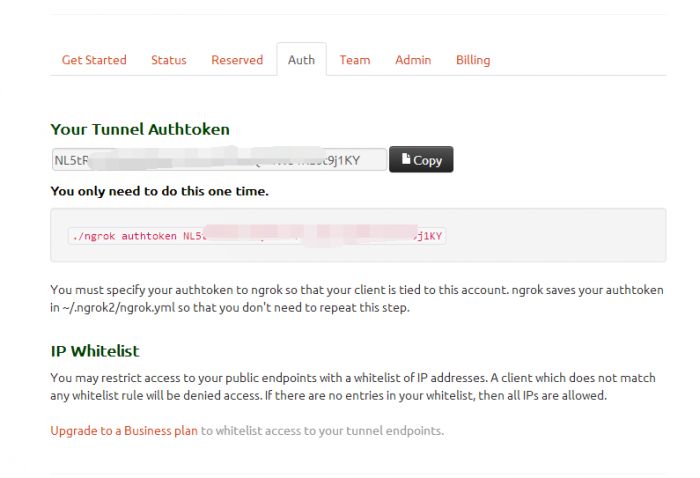The image size is (700, 478).
Task: Switch to the Billing tab
Action: pyautogui.click(x=473, y=60)
